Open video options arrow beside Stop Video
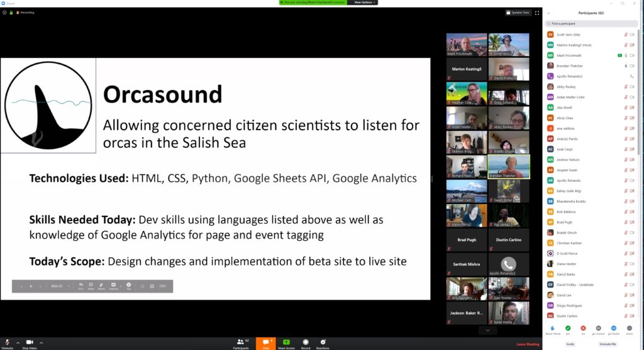Image resolution: width=644 pixels, height=350 pixels. pos(41,342)
